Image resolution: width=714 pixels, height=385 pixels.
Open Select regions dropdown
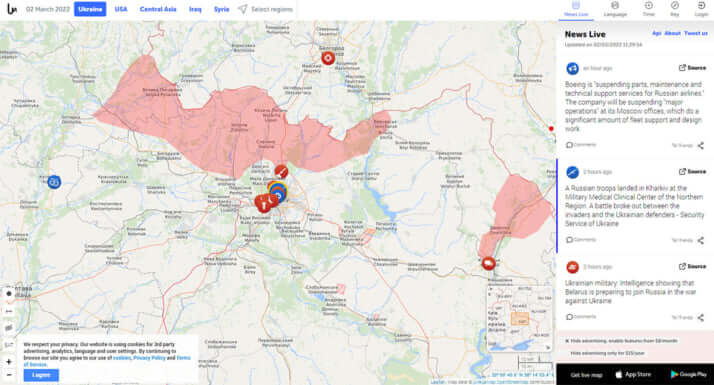265,9
